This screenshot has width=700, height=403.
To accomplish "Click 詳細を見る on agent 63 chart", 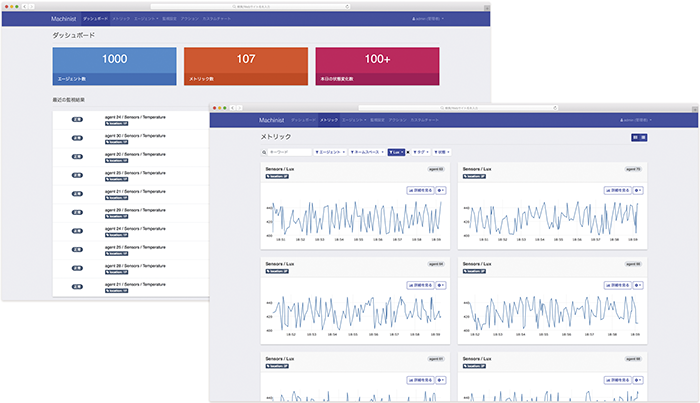I will pyautogui.click(x=420, y=189).
